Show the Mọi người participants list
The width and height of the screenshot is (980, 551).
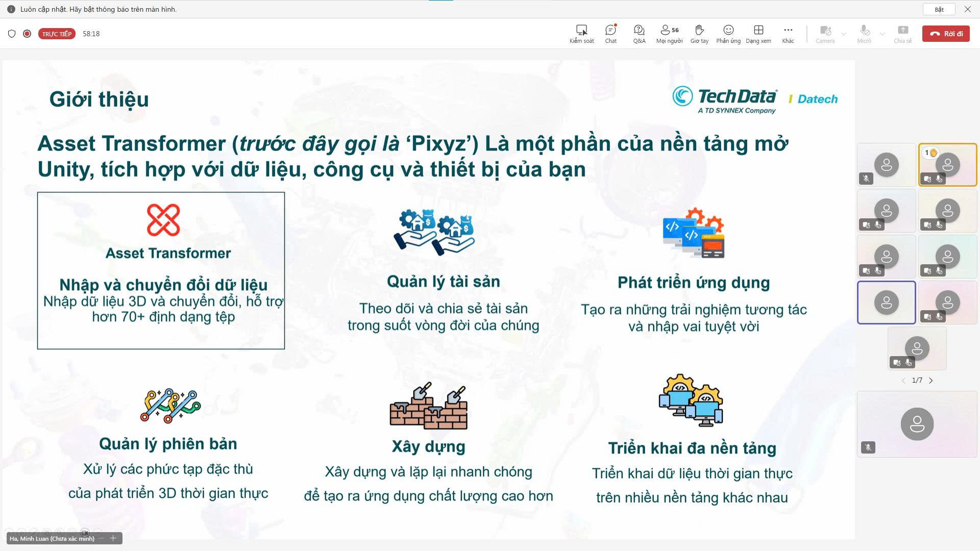669,34
